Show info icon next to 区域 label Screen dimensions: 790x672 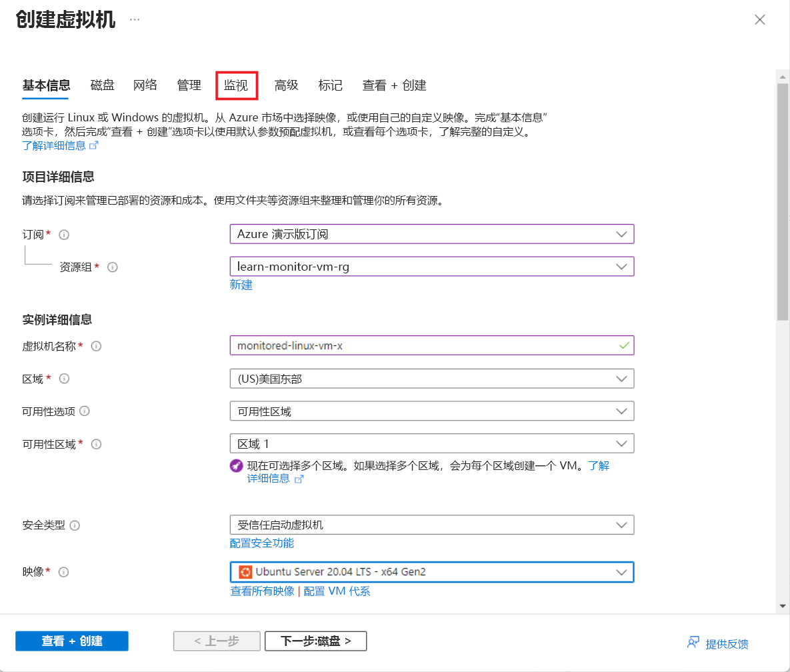pos(64,379)
